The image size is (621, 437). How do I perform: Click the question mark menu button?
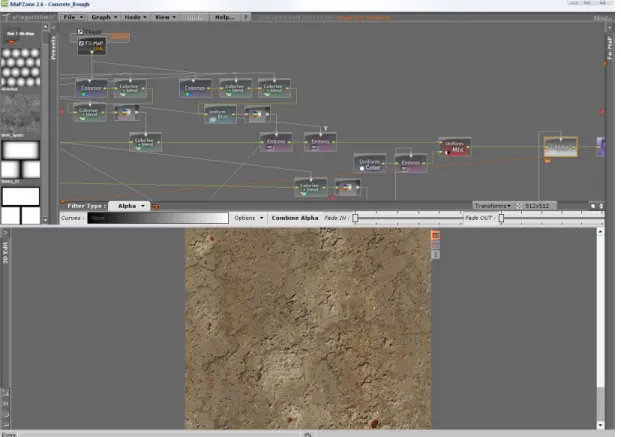(x=245, y=17)
